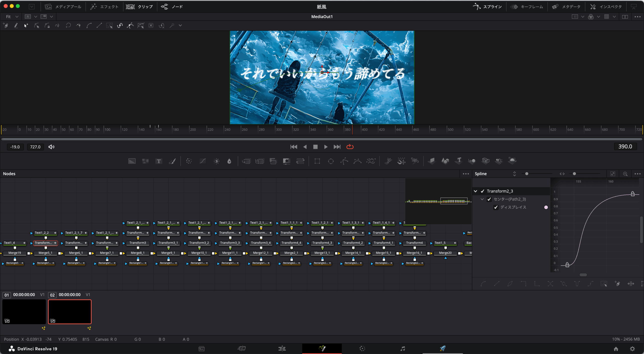Disable the ディスプレイス checkbox
This screenshot has width=644, height=354.
pos(496,207)
